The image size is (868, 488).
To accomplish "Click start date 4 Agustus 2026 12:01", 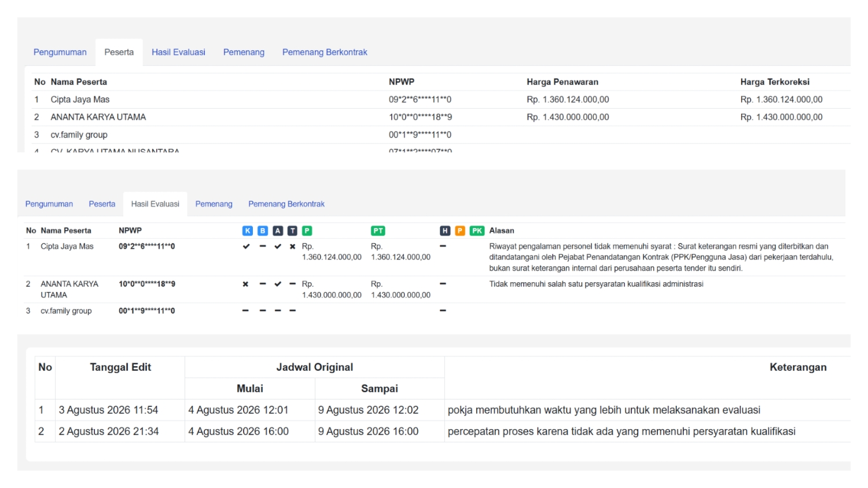I will [x=238, y=410].
